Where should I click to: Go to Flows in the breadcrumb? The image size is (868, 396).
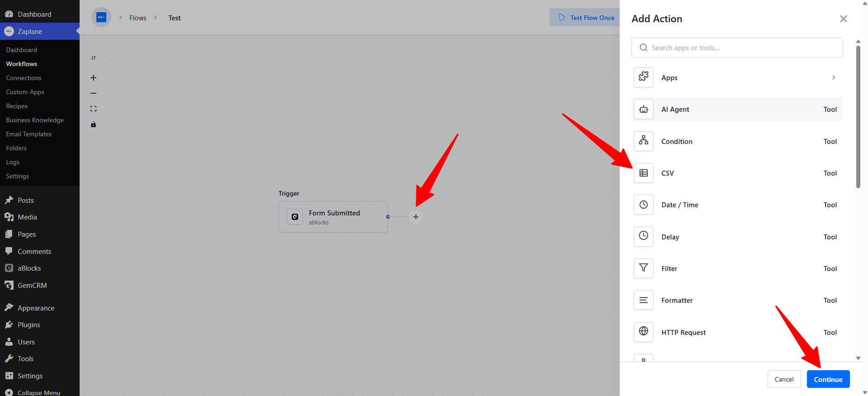(x=138, y=18)
